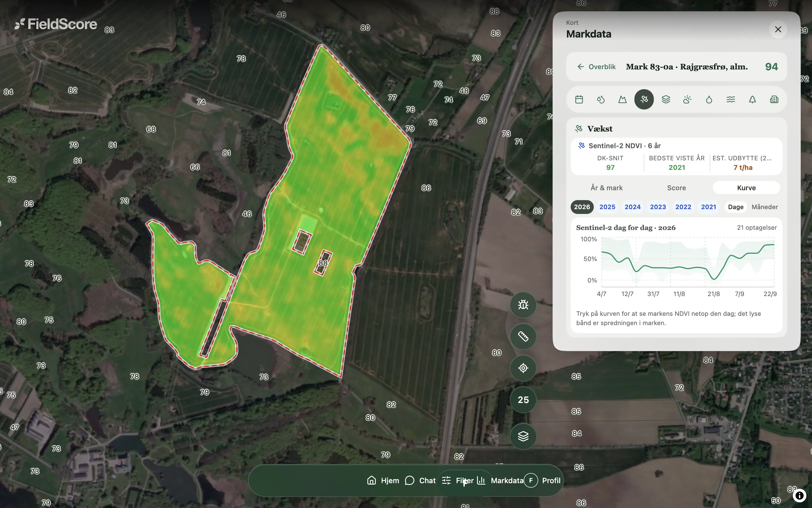
Task: Click the field score 94 value
Action: pos(771,67)
